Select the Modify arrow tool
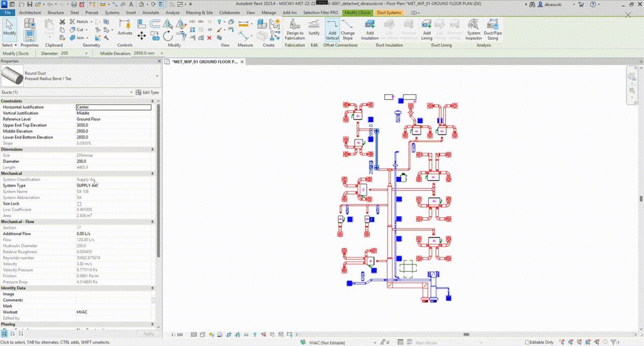The width and height of the screenshot is (644, 346). (9, 27)
